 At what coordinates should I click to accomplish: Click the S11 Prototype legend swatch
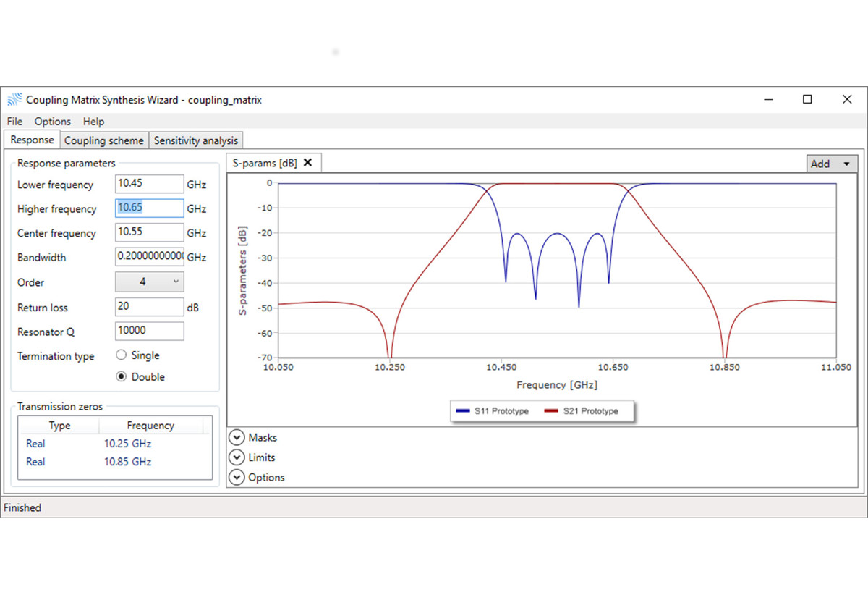point(463,411)
